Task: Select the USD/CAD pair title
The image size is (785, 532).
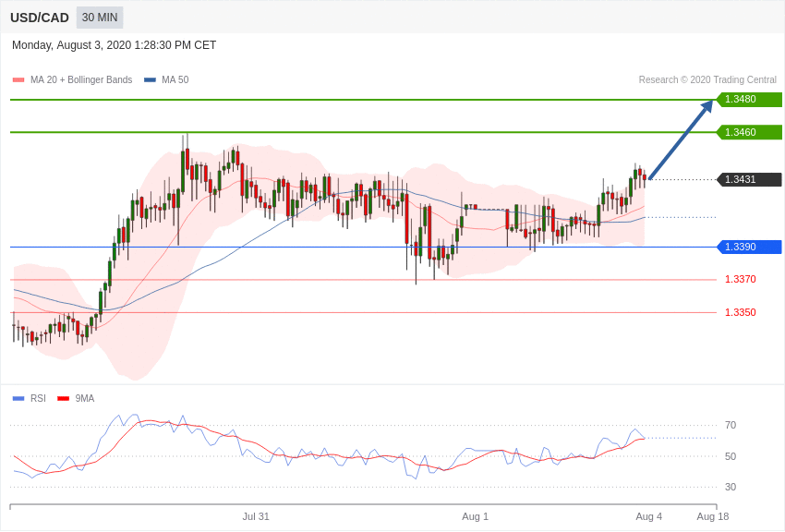Action: click(x=40, y=18)
